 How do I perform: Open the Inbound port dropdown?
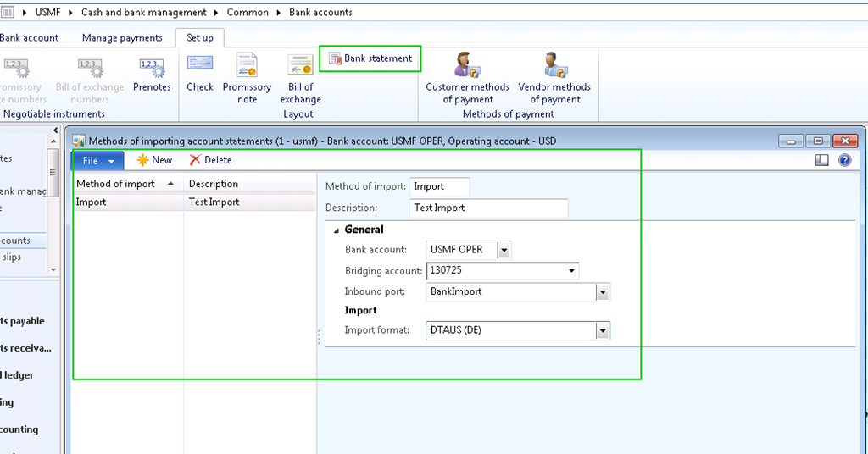[x=603, y=292]
